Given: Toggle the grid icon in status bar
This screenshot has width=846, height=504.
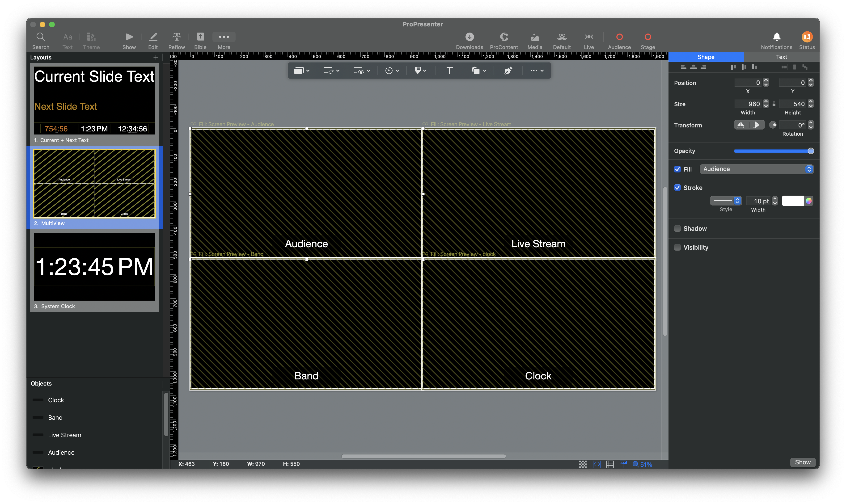Looking at the screenshot, I should click(x=609, y=464).
